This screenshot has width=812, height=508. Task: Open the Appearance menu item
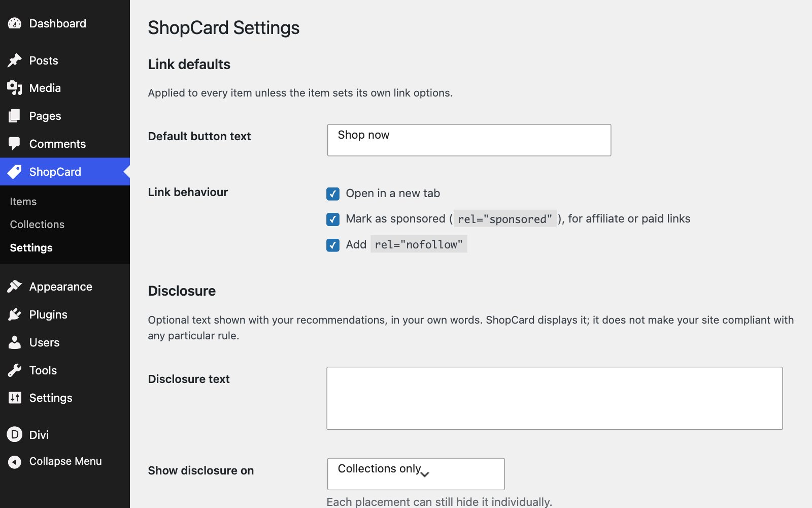(65, 287)
